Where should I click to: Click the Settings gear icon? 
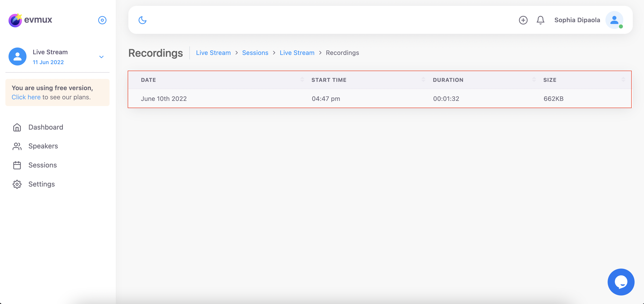(17, 184)
